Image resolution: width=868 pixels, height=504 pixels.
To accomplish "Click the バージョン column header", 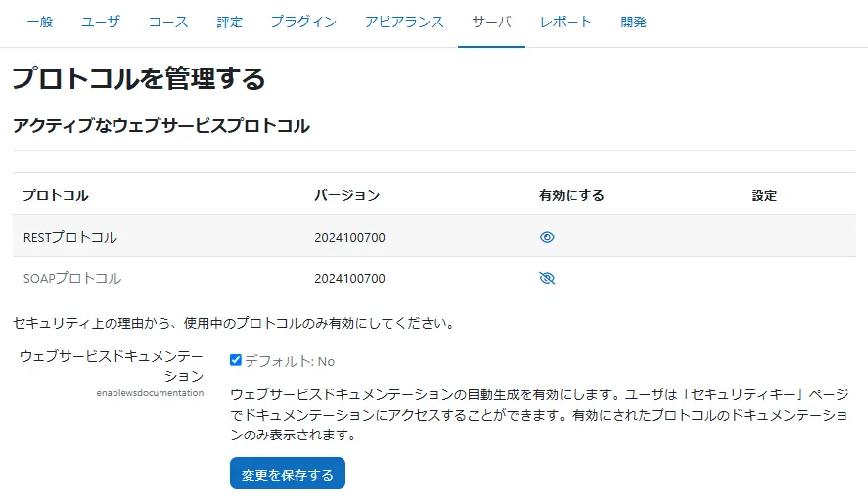I will 346,195.
